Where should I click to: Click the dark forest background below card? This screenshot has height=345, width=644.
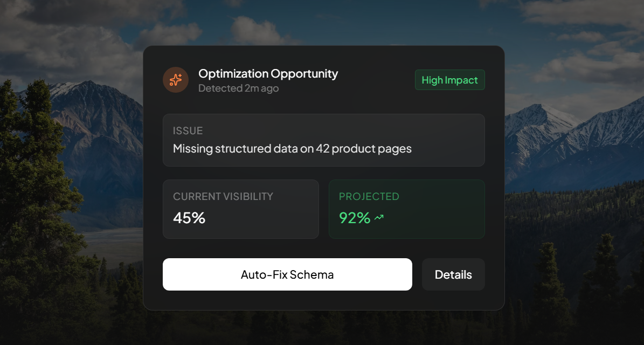click(x=323, y=328)
